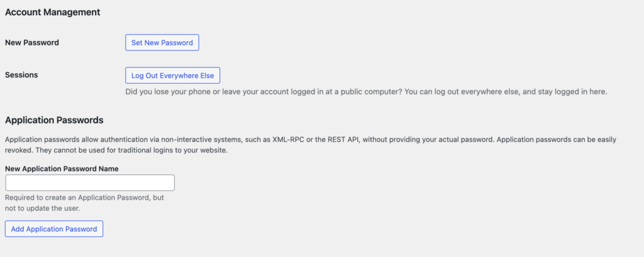Viewport: 644px width, 257px height.
Task: Click the Sessions row label
Action: [x=21, y=75]
